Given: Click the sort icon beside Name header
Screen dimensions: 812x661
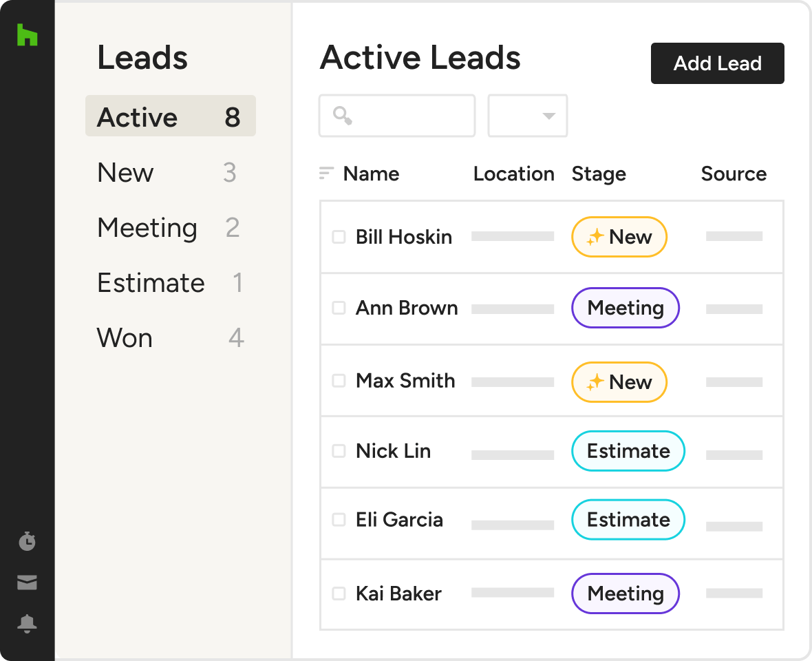Looking at the screenshot, I should coord(326,174).
